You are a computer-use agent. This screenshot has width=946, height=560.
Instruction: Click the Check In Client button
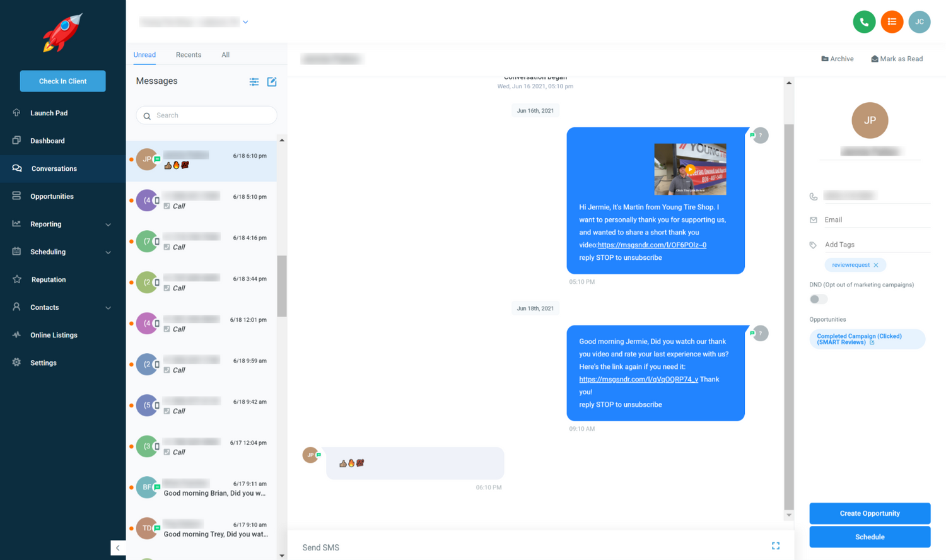click(62, 81)
